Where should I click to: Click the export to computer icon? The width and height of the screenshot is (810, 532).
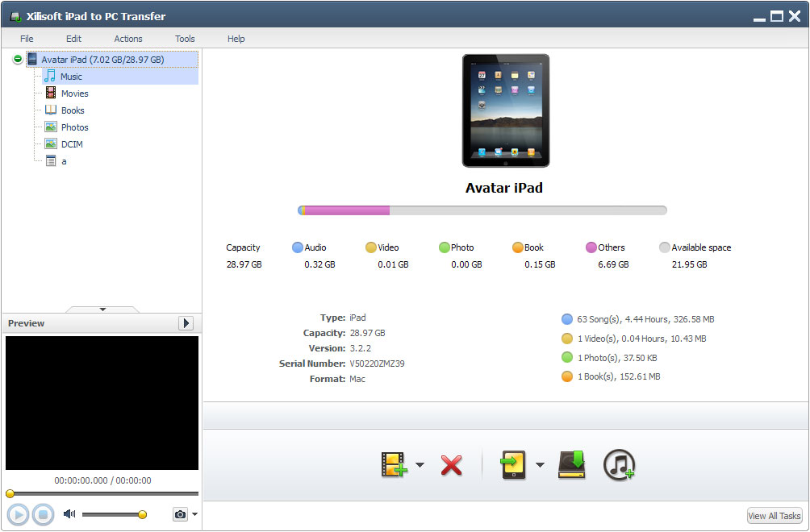pyautogui.click(x=572, y=464)
